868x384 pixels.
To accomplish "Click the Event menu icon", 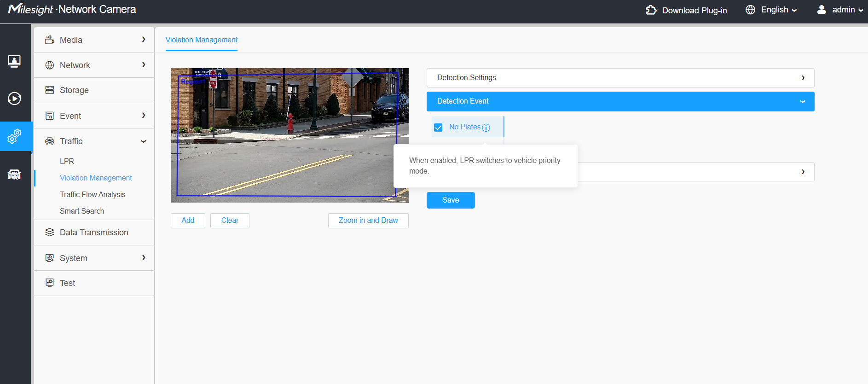I will pos(50,116).
